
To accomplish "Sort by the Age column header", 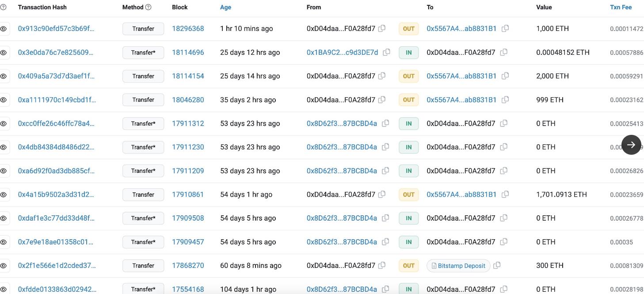I will click(225, 7).
